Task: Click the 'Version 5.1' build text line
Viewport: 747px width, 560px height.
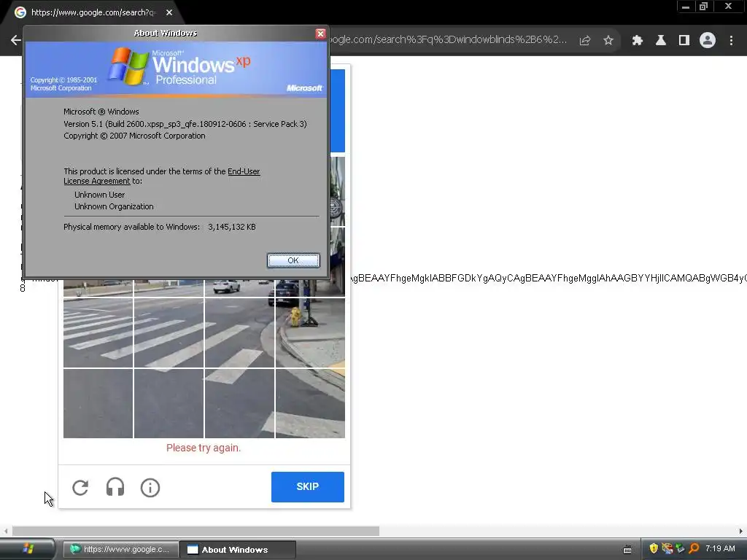Action: (x=185, y=124)
